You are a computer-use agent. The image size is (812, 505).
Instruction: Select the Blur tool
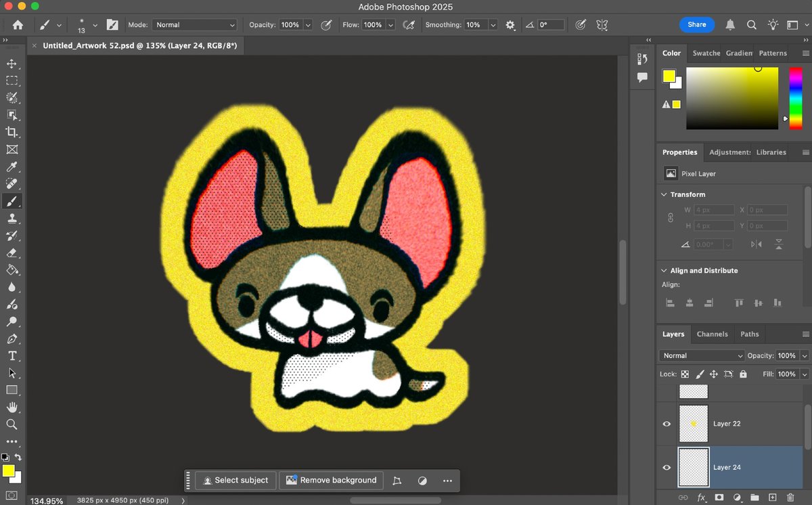tap(12, 287)
